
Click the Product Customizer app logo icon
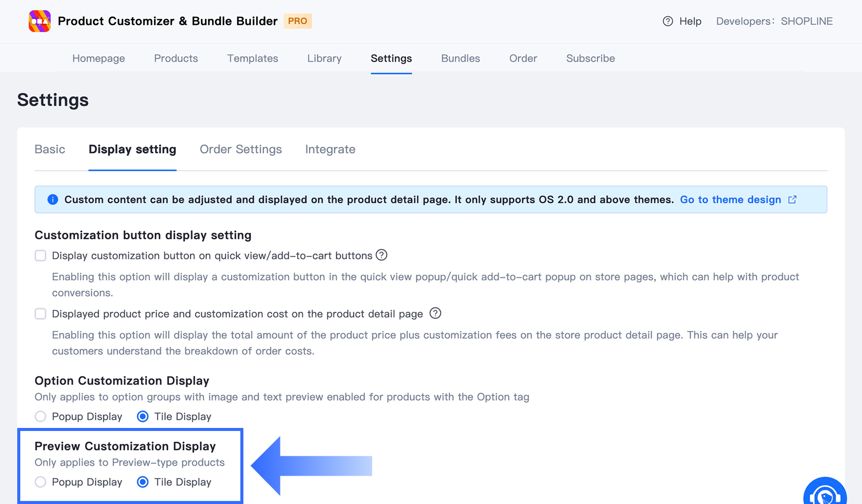click(40, 21)
